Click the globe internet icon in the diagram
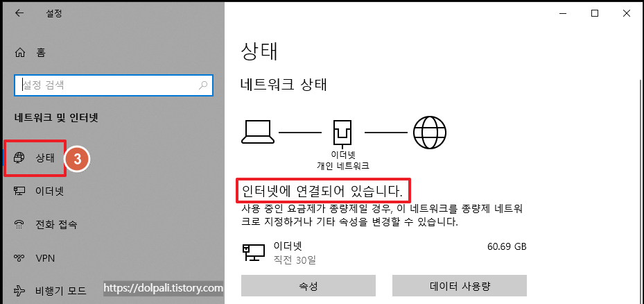The image size is (644, 304). (430, 133)
